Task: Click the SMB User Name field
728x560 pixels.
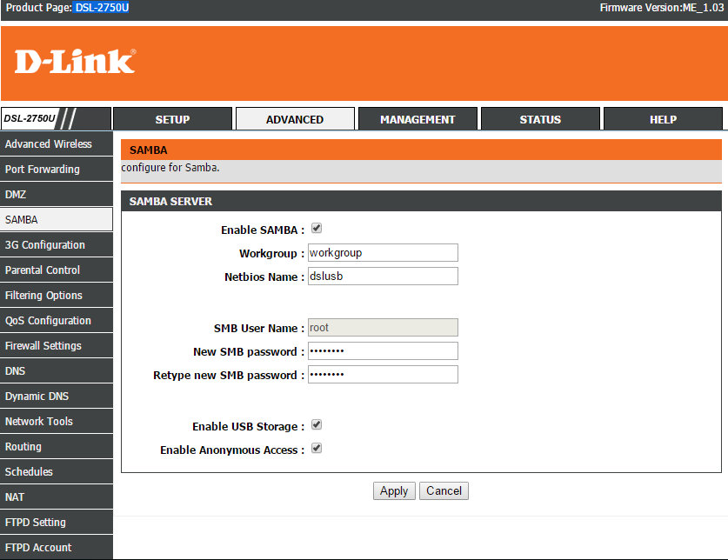Action: pyautogui.click(x=383, y=327)
